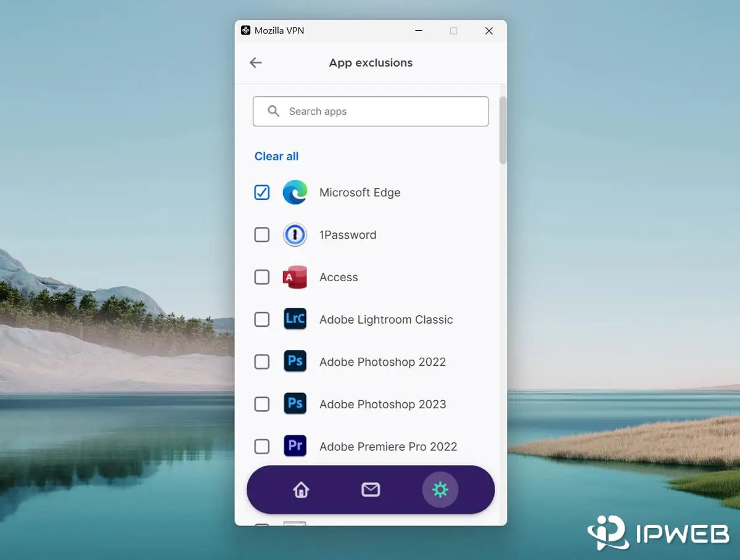740x560 pixels.
Task: Click the Microsoft Edge app icon
Action: click(295, 192)
